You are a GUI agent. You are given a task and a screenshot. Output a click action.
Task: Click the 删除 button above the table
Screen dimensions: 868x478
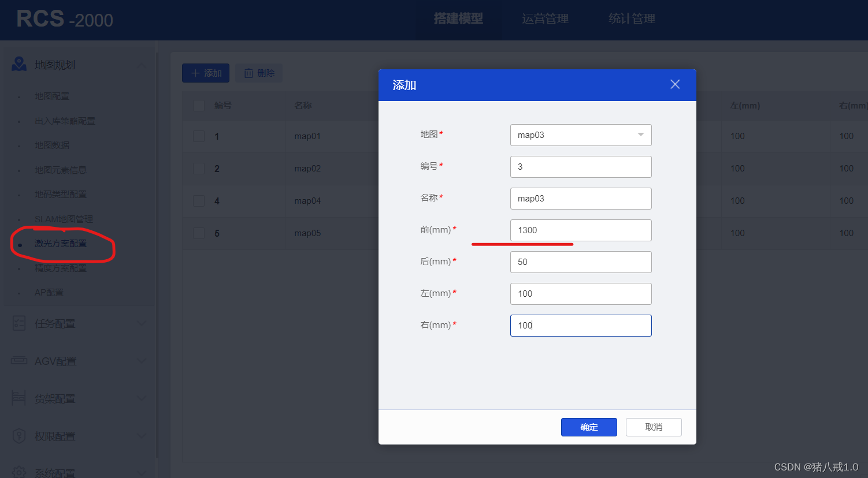[x=259, y=73]
